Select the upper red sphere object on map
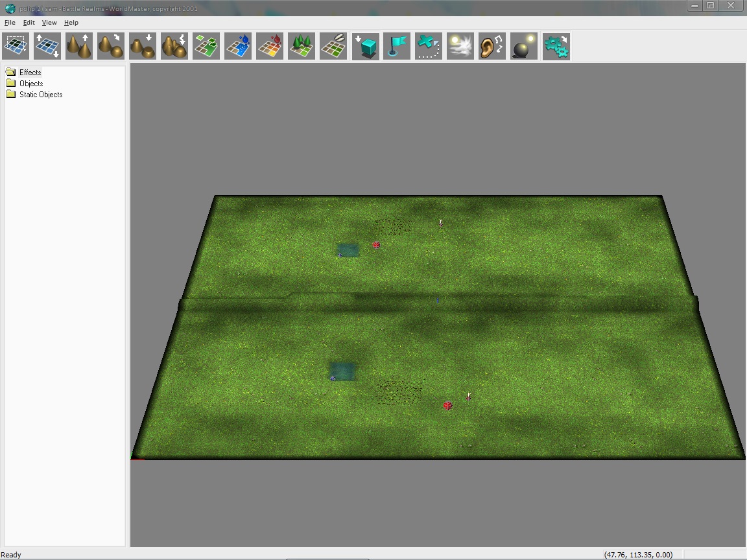The height and width of the screenshot is (560, 747). click(376, 245)
